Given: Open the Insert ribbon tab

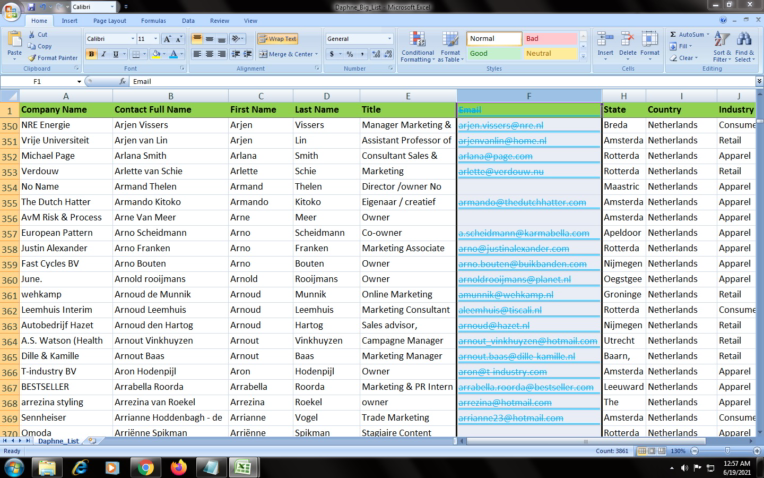Looking at the screenshot, I should 69,21.
